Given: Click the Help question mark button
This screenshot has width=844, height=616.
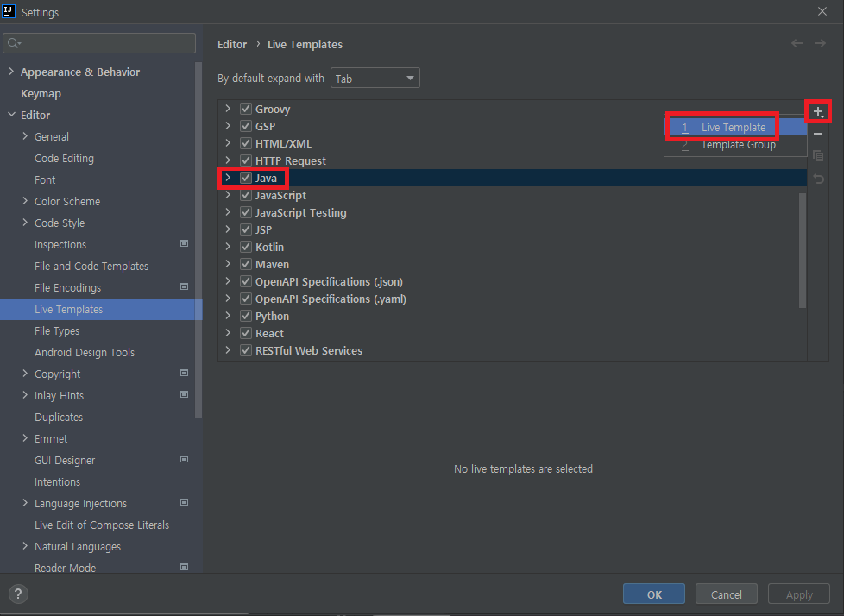Looking at the screenshot, I should pos(18,594).
